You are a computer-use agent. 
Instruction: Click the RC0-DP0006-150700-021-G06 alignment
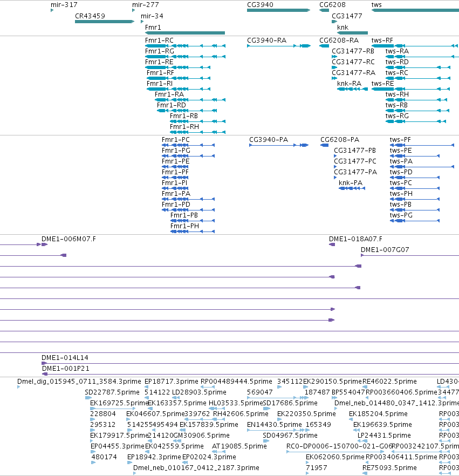click(335, 451)
